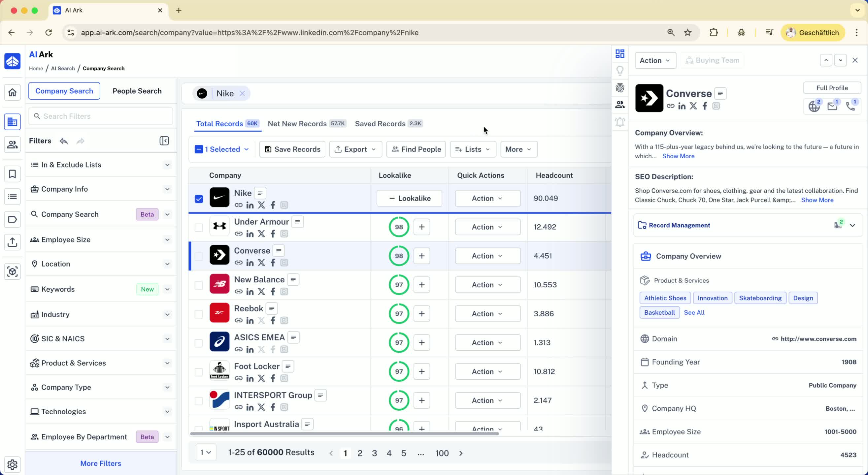Open the bookmark icon in left sidebar
The width and height of the screenshot is (868, 475).
pos(13,174)
